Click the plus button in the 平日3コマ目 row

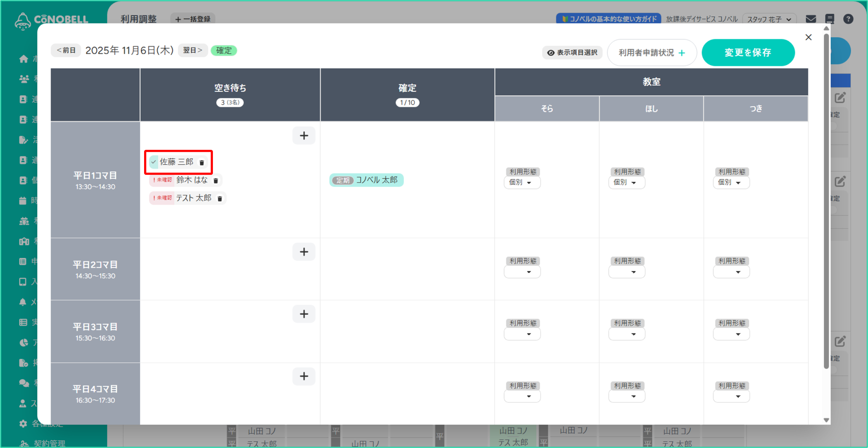(303, 314)
